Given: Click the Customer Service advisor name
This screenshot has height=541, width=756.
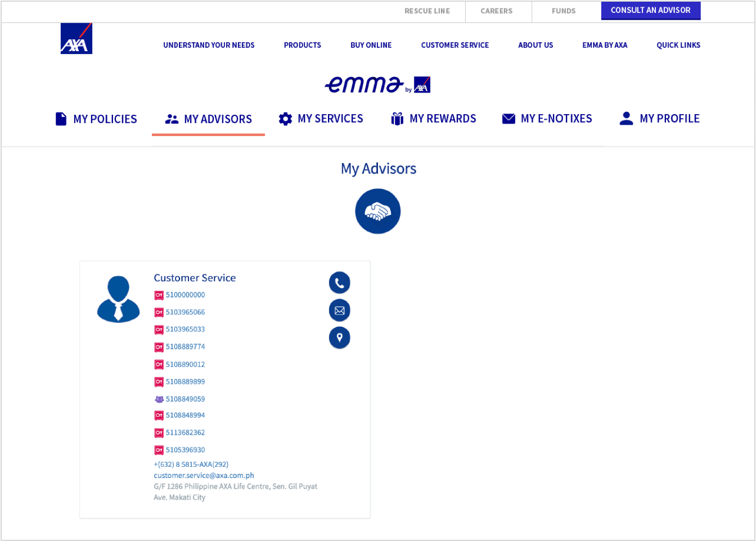Looking at the screenshot, I should (x=195, y=278).
